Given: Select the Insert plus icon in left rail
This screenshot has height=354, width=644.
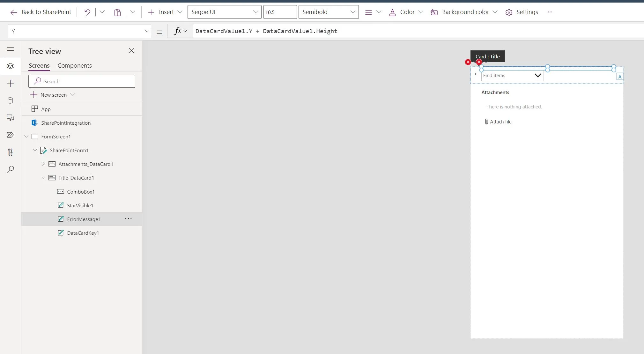Looking at the screenshot, I should click(11, 83).
